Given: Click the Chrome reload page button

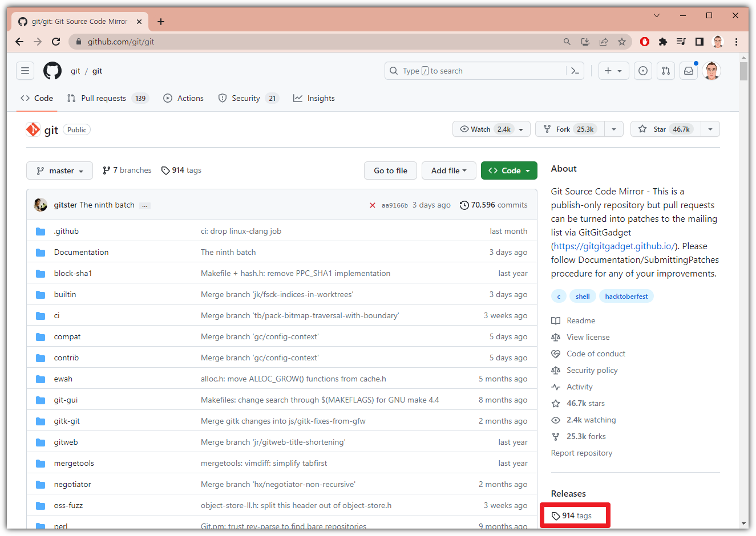Looking at the screenshot, I should pyautogui.click(x=56, y=42).
